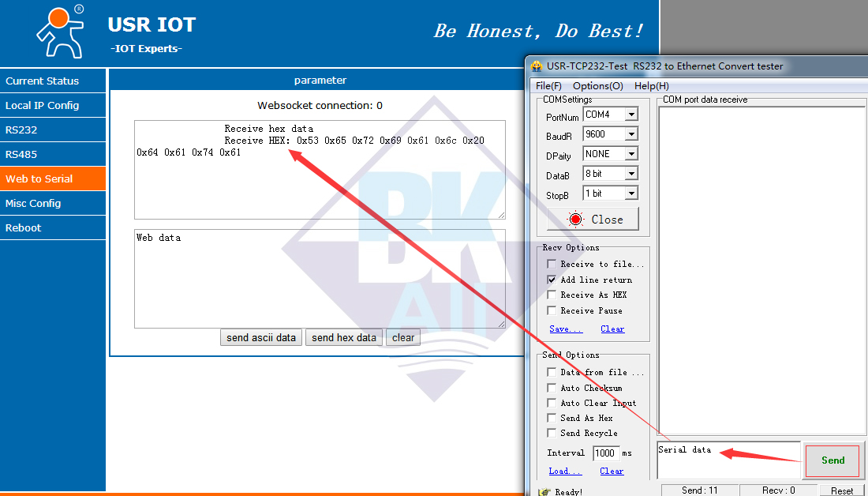This screenshot has width=868, height=496.
Task: Uncheck the Add line return option
Action: [x=552, y=280]
